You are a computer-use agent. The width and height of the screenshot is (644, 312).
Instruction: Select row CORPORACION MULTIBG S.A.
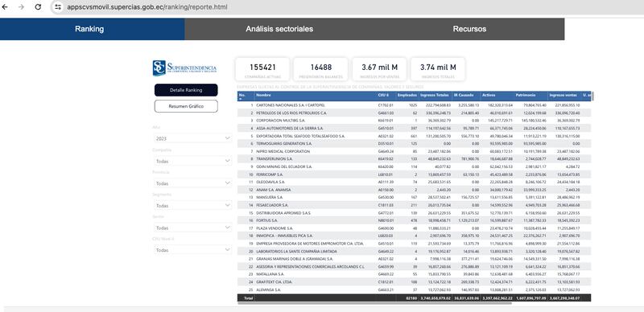(414, 121)
